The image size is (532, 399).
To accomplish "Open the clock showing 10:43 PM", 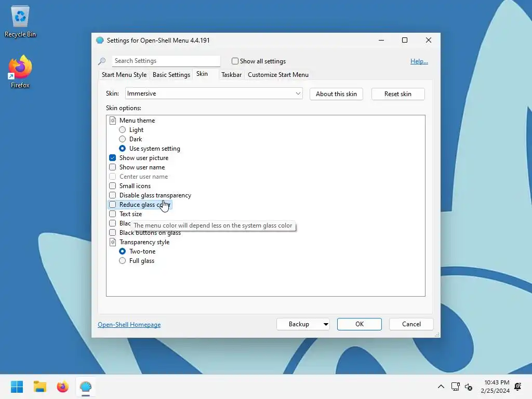I will pyautogui.click(x=495, y=387).
